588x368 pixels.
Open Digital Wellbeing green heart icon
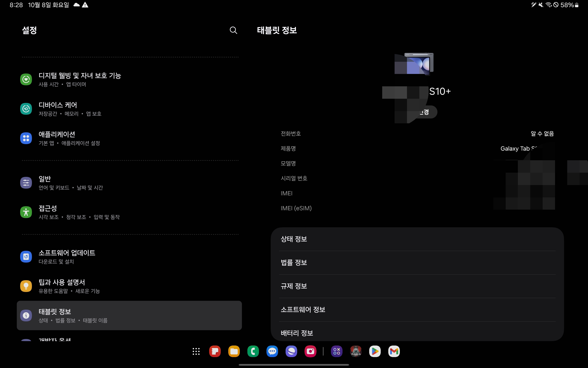pyautogui.click(x=26, y=79)
